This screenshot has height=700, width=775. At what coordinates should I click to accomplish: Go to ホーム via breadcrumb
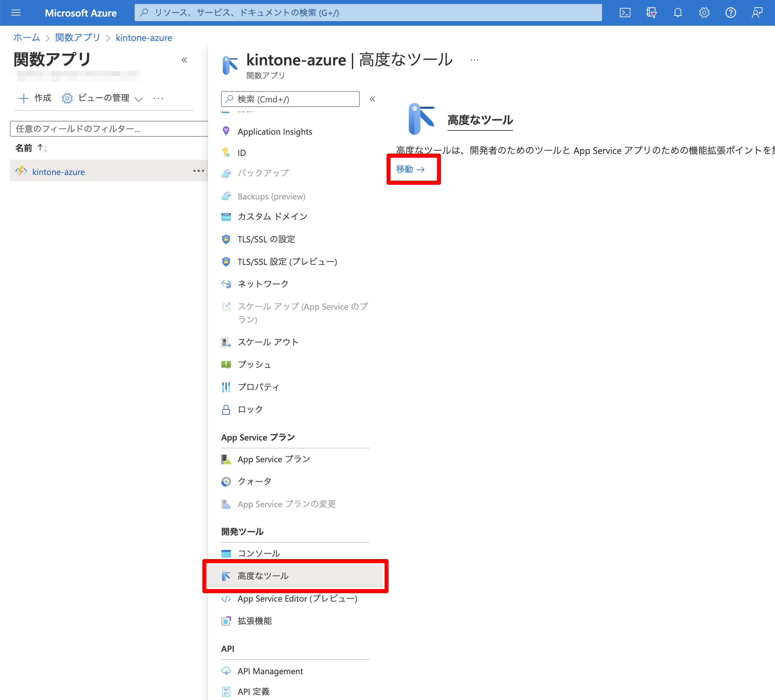[x=26, y=38]
